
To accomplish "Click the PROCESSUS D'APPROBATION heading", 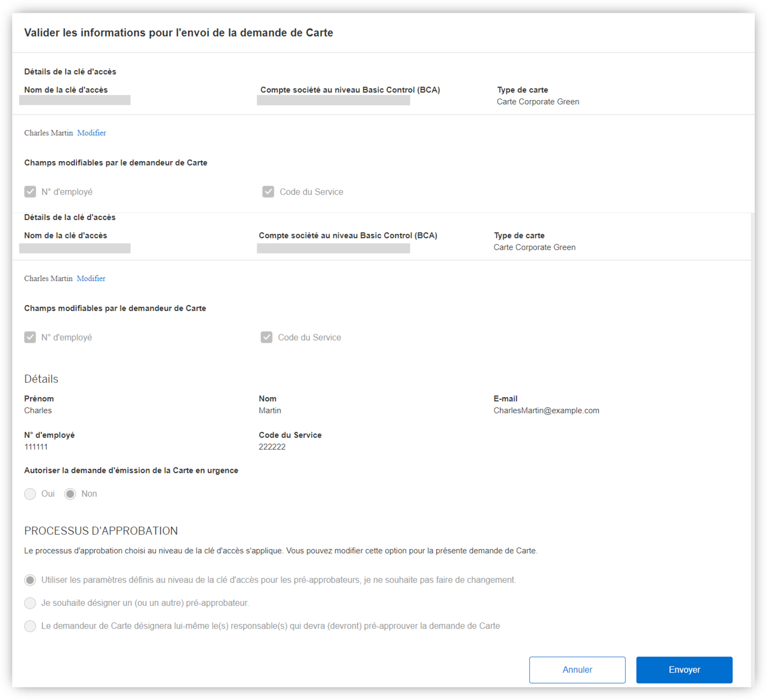I will (101, 531).
